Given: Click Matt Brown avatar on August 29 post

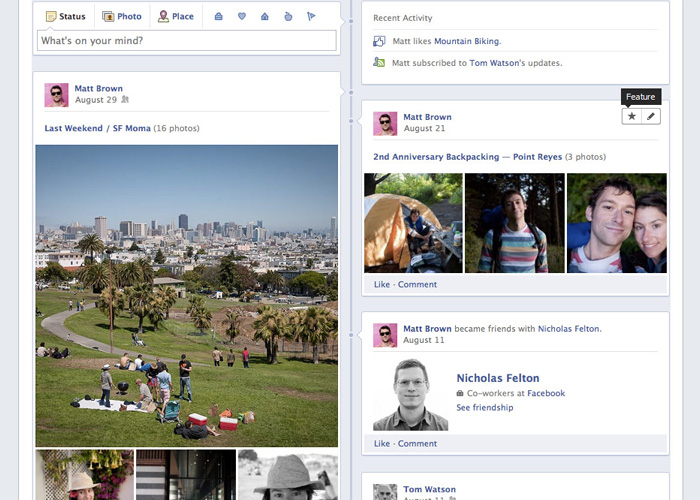Looking at the screenshot, I should (x=56, y=95).
